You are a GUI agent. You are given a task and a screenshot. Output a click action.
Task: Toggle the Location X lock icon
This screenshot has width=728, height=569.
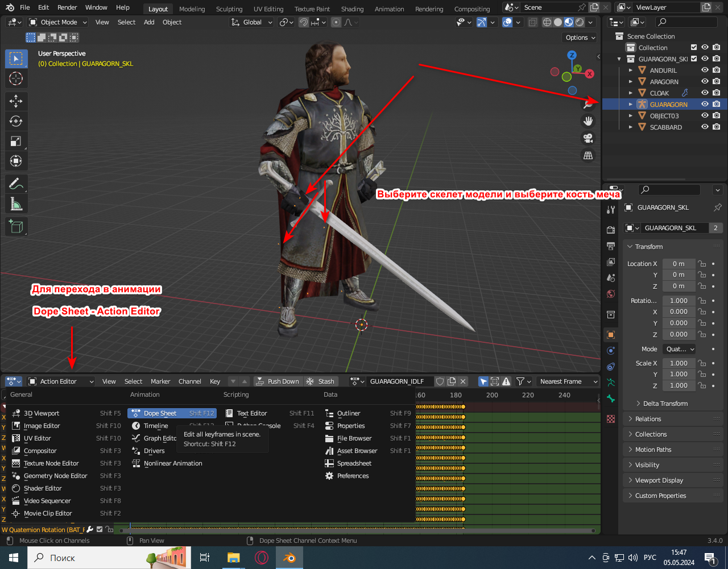(x=702, y=264)
